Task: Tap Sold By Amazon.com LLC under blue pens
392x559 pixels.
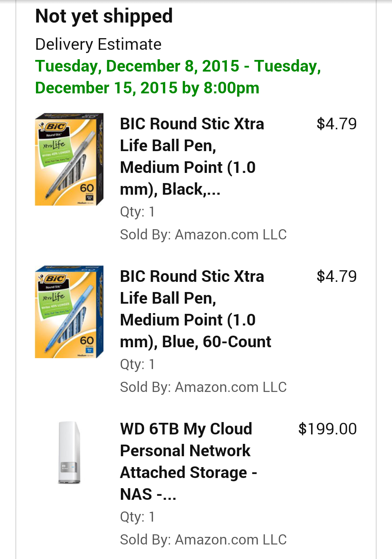Action: point(203,387)
